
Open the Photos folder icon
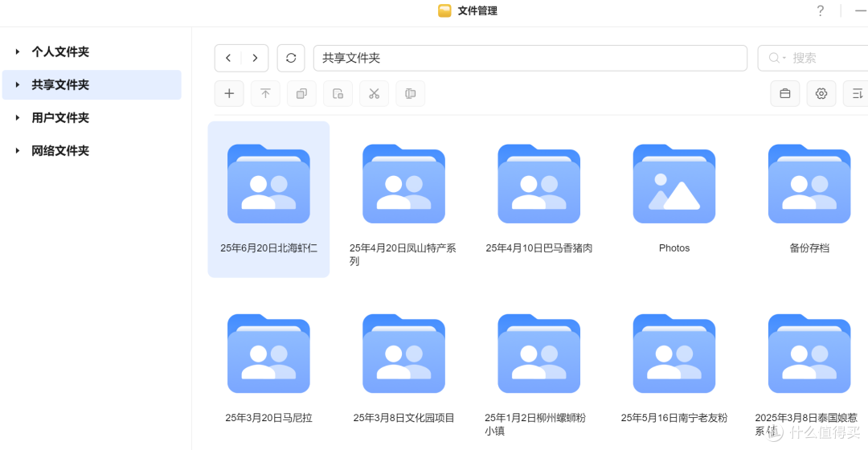click(674, 184)
